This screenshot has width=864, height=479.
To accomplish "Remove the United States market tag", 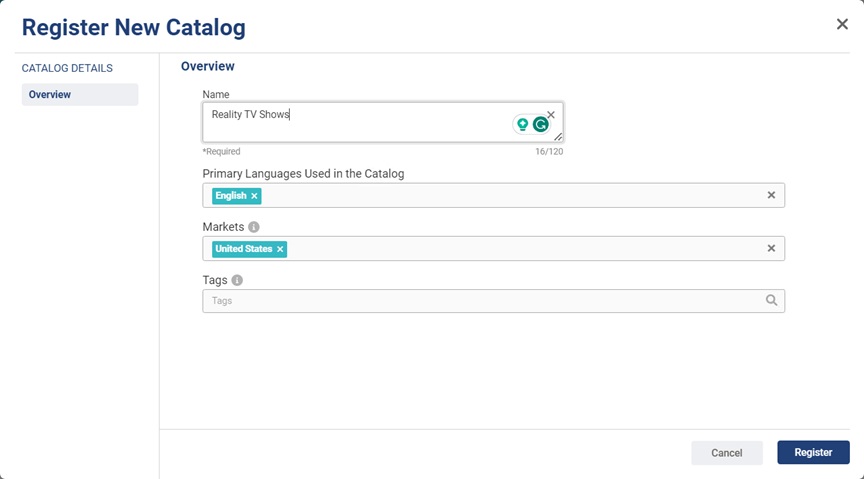I will 280,249.
